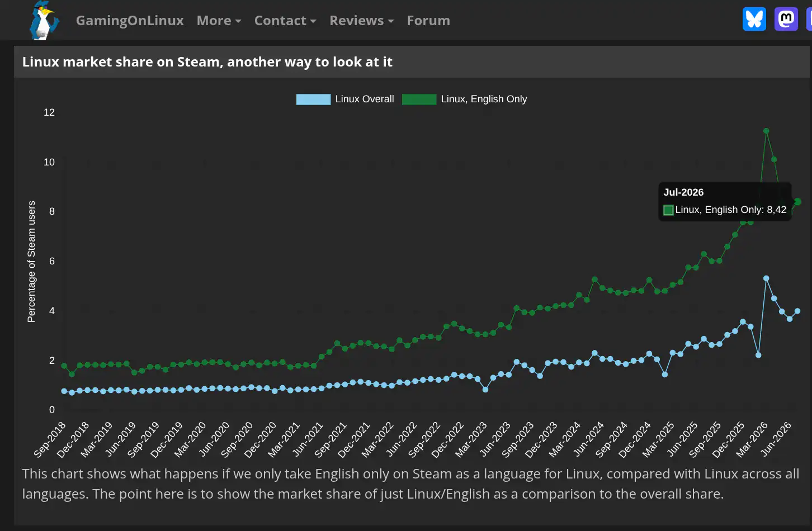Click the tooltip value Linux, English Only: 8,42
The image size is (812, 531).
[730, 210]
